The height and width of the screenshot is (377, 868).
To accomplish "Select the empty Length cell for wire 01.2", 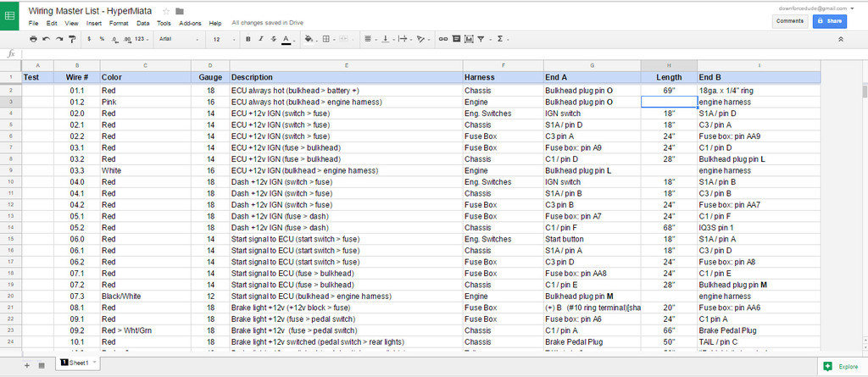I will (x=669, y=102).
